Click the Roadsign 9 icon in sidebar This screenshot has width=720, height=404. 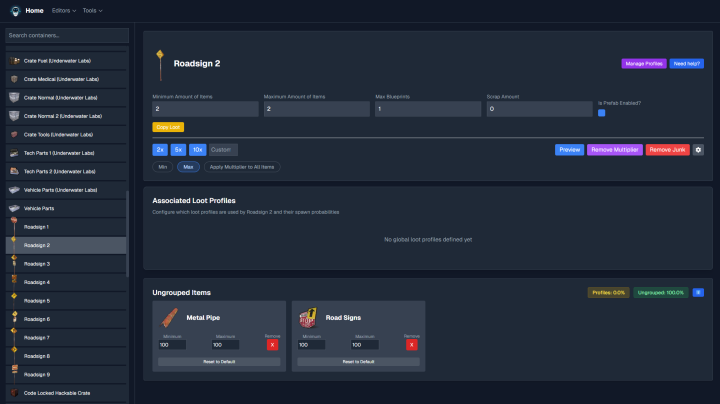pyautogui.click(x=14, y=374)
